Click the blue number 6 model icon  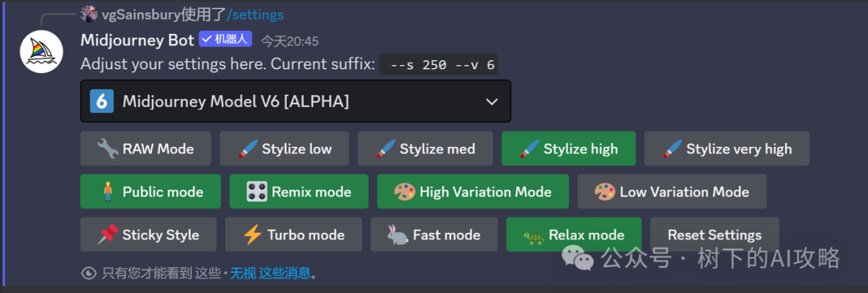coord(102,102)
